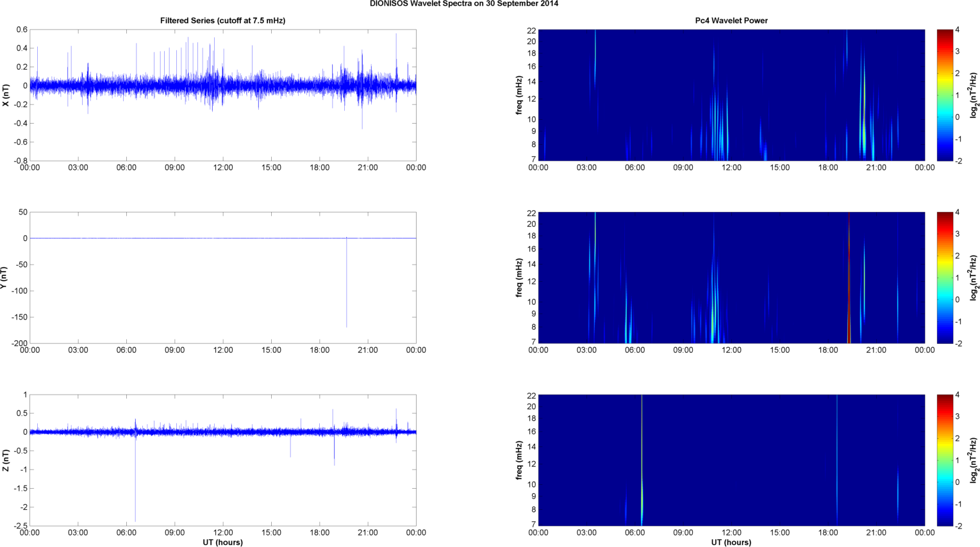Click the deep negative spike in Z series
The width and height of the screenshot is (980, 547).
135,477
